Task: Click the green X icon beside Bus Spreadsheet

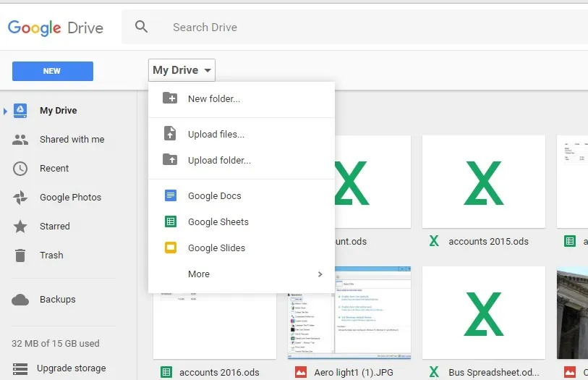Action: click(x=434, y=372)
